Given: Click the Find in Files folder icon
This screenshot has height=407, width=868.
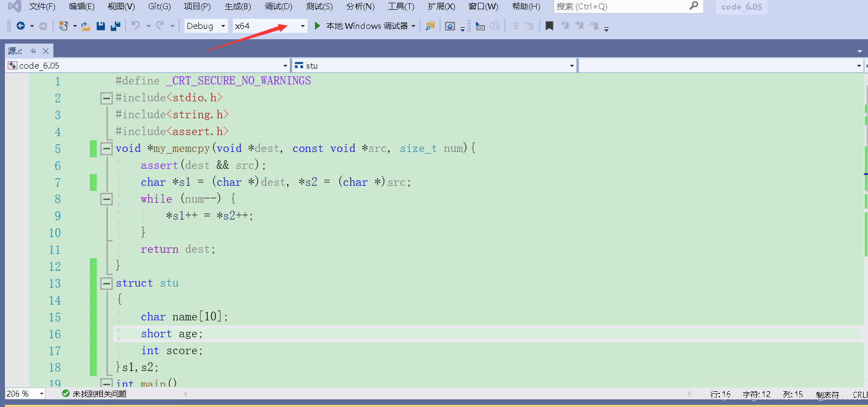Looking at the screenshot, I should pos(430,26).
